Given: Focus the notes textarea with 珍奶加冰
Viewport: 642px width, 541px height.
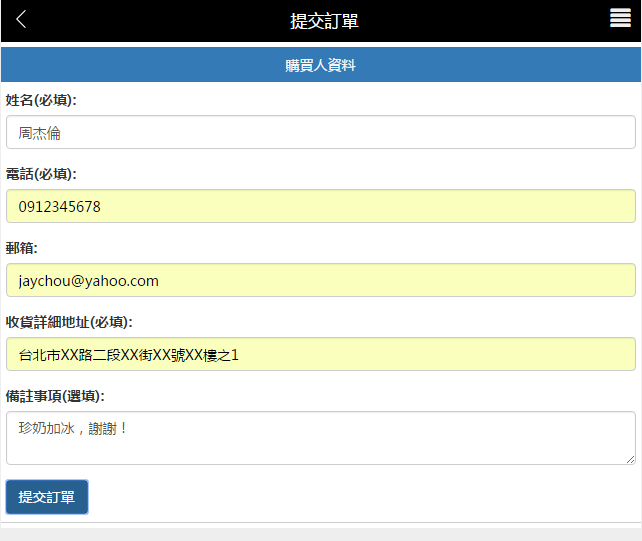Looking at the screenshot, I should coord(320,438).
